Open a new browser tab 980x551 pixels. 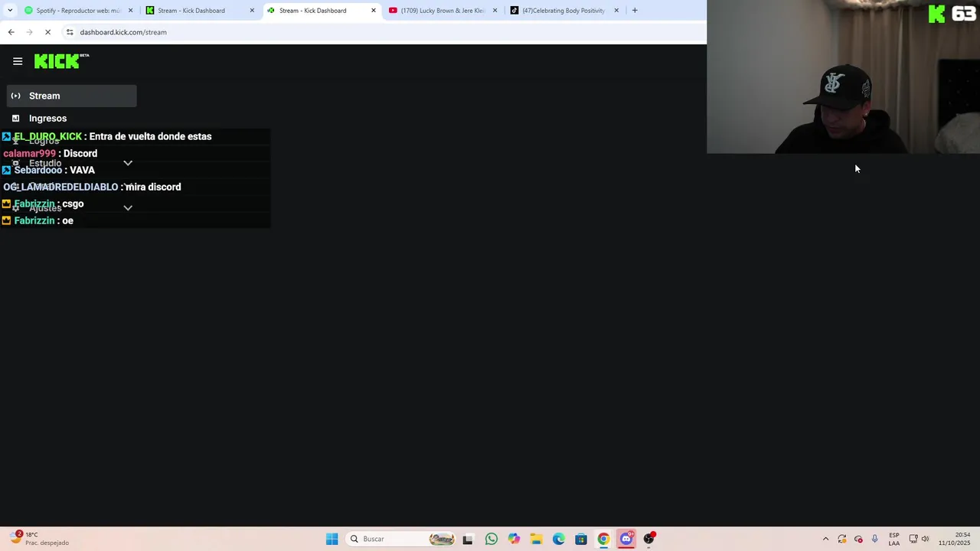[x=635, y=11]
